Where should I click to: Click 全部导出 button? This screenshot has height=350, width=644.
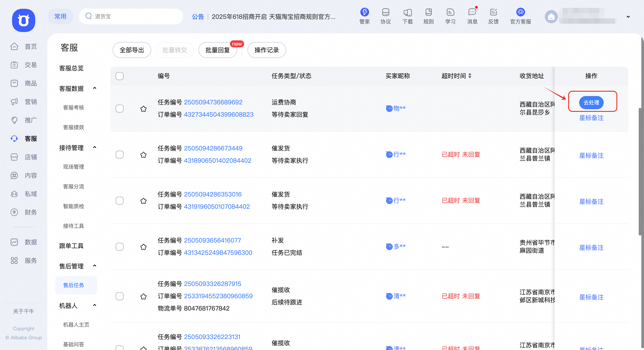(132, 50)
